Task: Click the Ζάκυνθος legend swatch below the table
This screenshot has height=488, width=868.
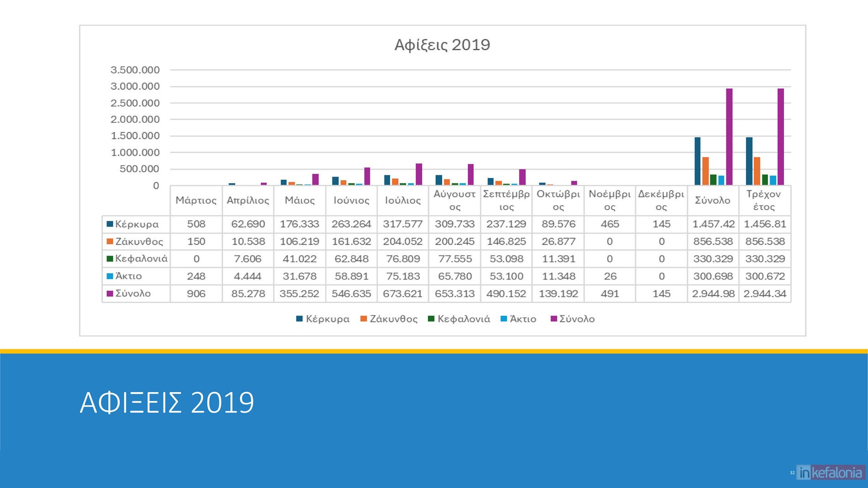Action: point(364,319)
